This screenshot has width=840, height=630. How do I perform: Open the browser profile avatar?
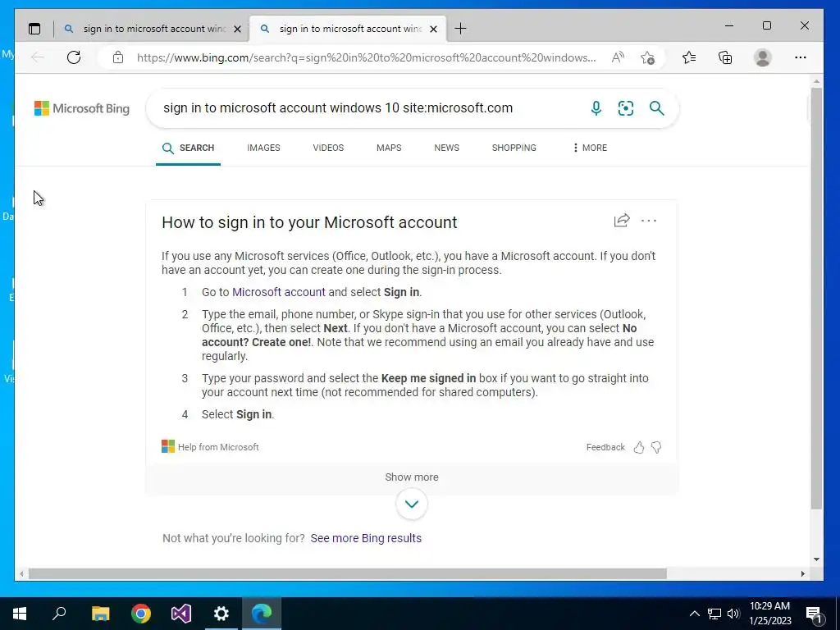(x=762, y=57)
